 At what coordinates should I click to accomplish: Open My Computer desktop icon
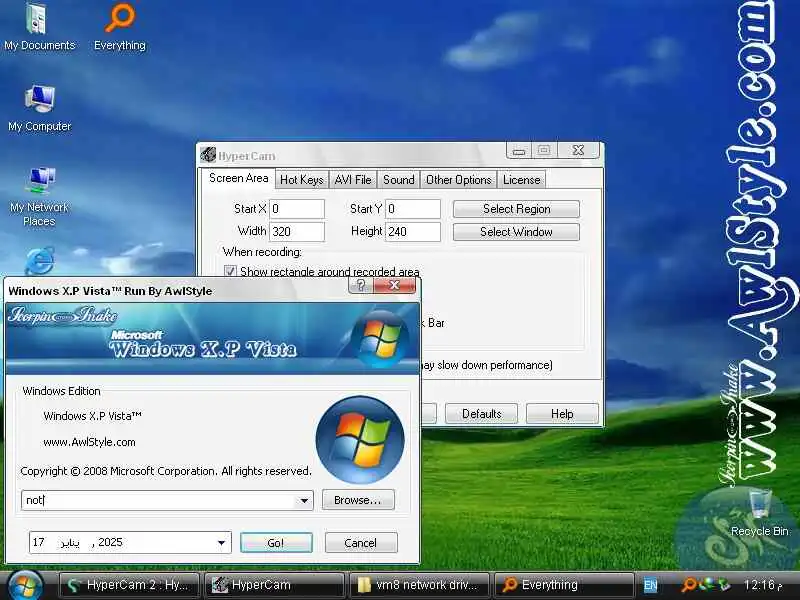tap(39, 109)
